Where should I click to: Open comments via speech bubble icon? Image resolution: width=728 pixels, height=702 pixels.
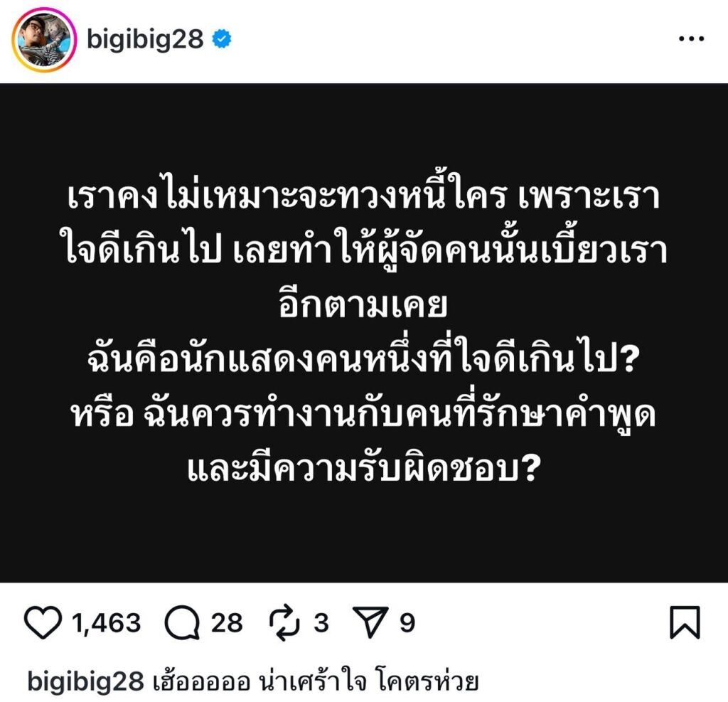183,623
